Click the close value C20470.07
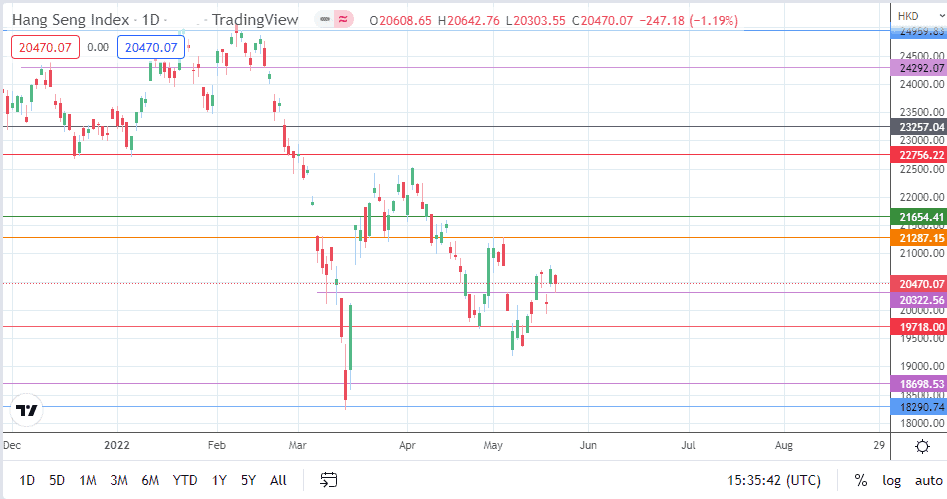The image size is (947, 499). tap(602, 21)
